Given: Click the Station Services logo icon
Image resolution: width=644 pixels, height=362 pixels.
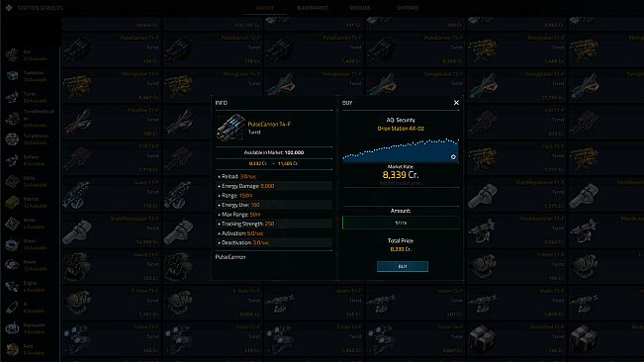Looking at the screenshot, I should pos(9,8).
